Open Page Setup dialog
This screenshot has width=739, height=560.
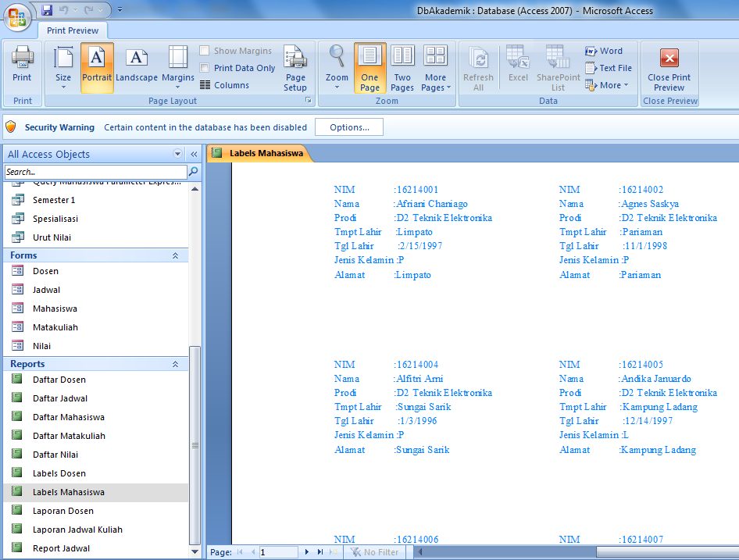pos(295,68)
